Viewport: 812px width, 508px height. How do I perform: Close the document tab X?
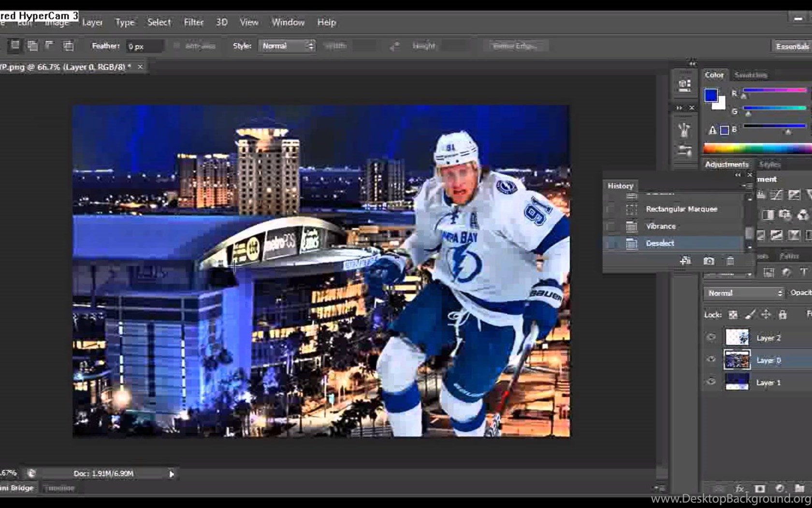point(140,67)
